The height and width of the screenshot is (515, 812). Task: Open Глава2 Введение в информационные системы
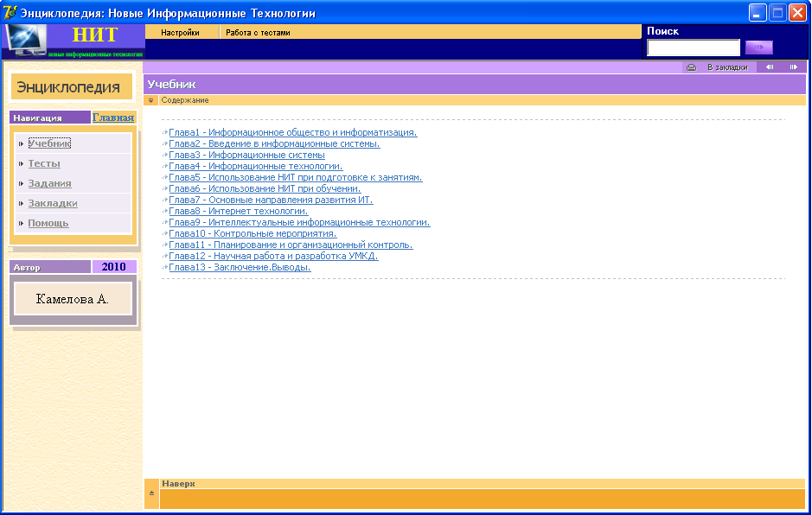pos(274,144)
